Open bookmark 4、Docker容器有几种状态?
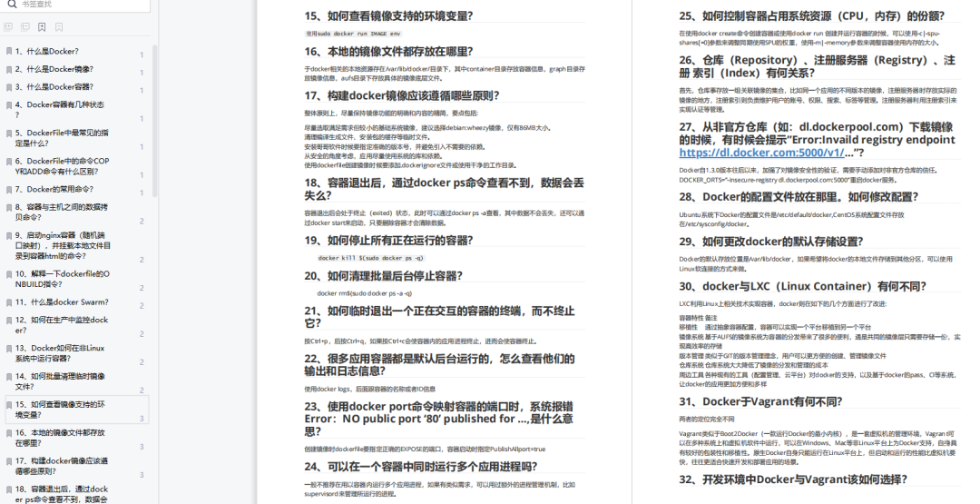This screenshot has width=980, height=504. [60, 110]
